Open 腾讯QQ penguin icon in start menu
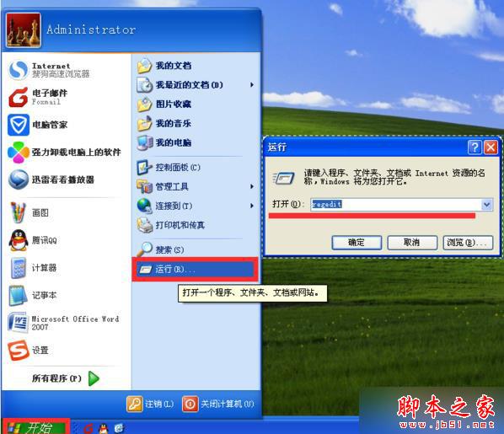504x434 pixels. 19,240
